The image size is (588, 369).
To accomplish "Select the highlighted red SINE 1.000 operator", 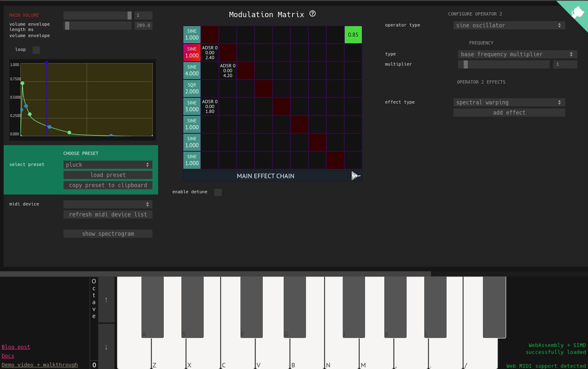I will point(192,53).
